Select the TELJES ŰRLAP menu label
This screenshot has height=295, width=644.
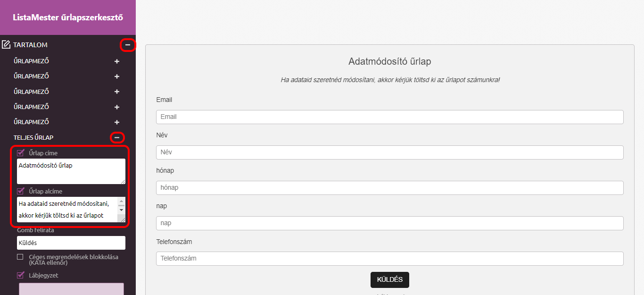point(33,137)
